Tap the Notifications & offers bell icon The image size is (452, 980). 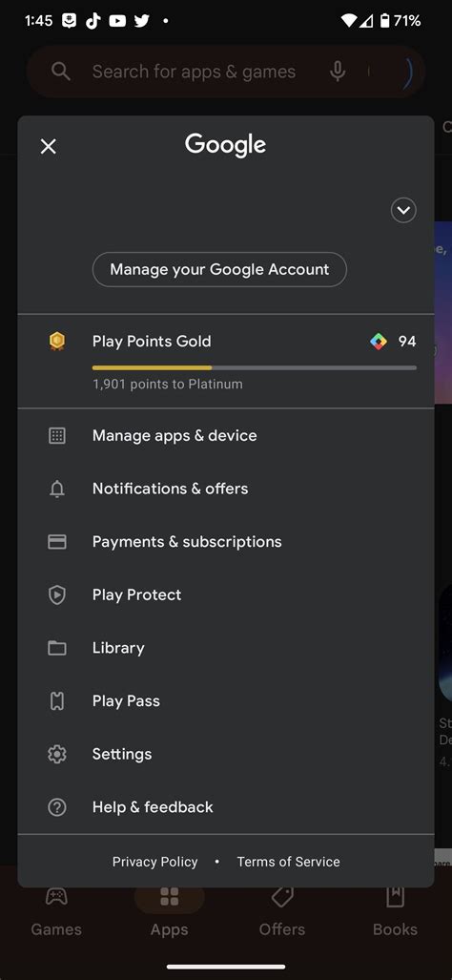pos(57,489)
